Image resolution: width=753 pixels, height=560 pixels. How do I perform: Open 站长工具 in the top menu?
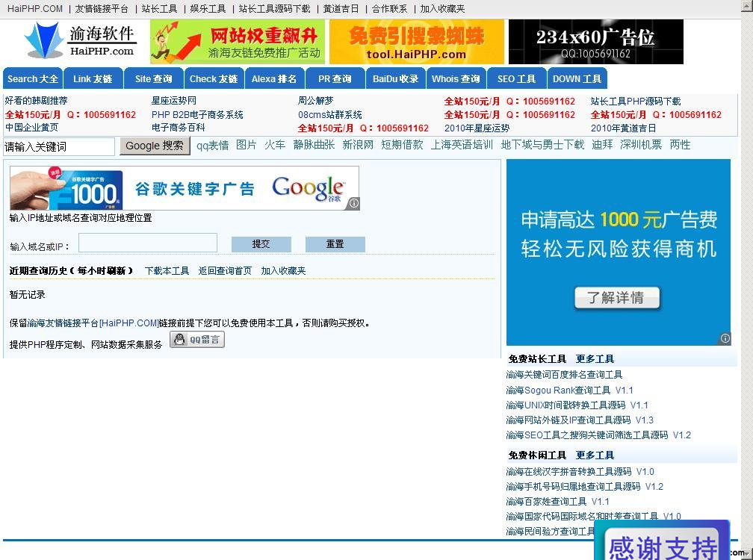159,9
